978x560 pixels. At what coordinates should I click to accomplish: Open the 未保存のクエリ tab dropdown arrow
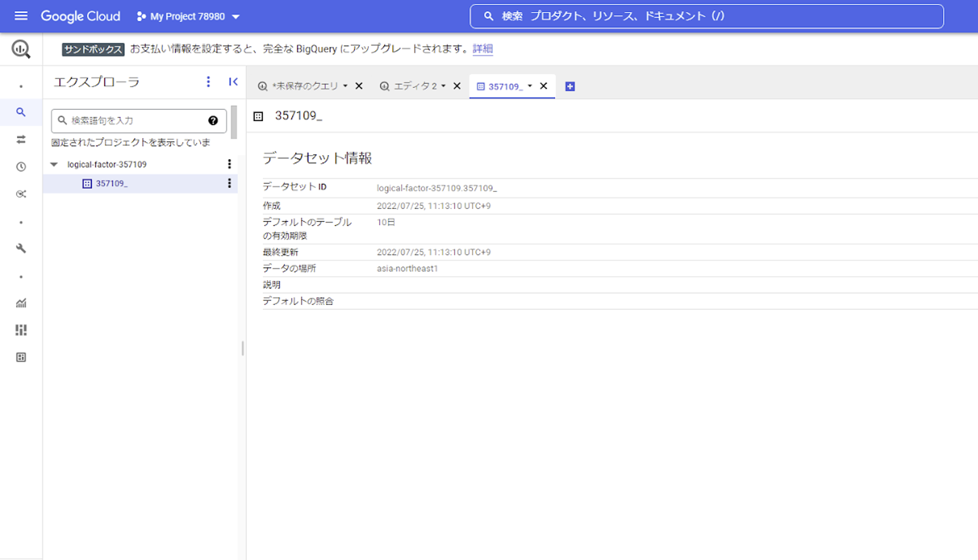coord(345,86)
